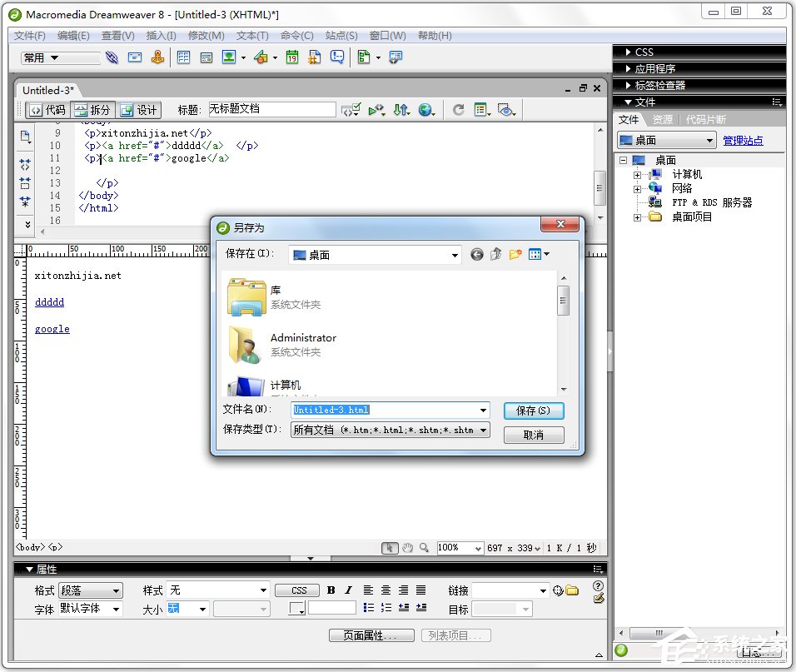This screenshot has height=672, width=796.
Task: Select the Email Link icon
Action: point(136,57)
